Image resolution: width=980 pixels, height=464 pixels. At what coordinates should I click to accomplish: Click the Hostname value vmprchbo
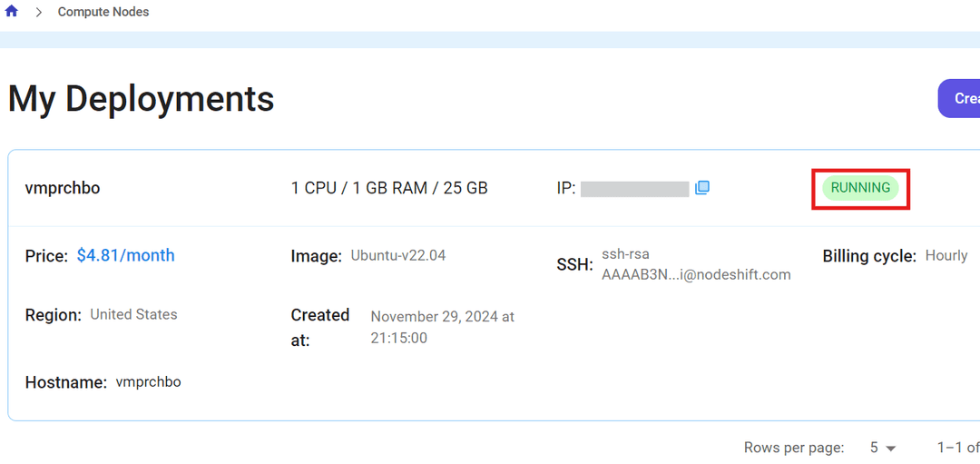coord(148,382)
